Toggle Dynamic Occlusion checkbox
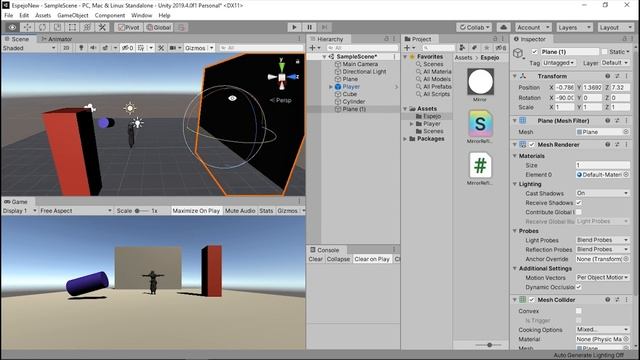 [579, 287]
